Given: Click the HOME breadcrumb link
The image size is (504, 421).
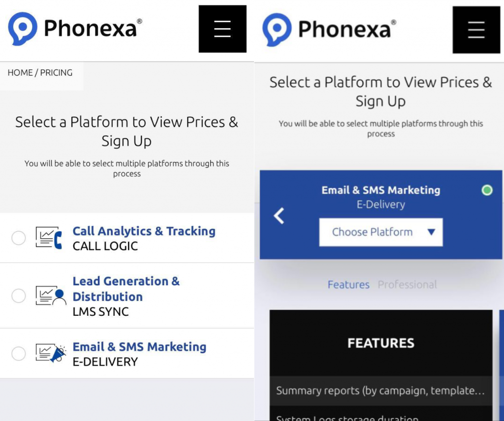Looking at the screenshot, I should [x=20, y=73].
